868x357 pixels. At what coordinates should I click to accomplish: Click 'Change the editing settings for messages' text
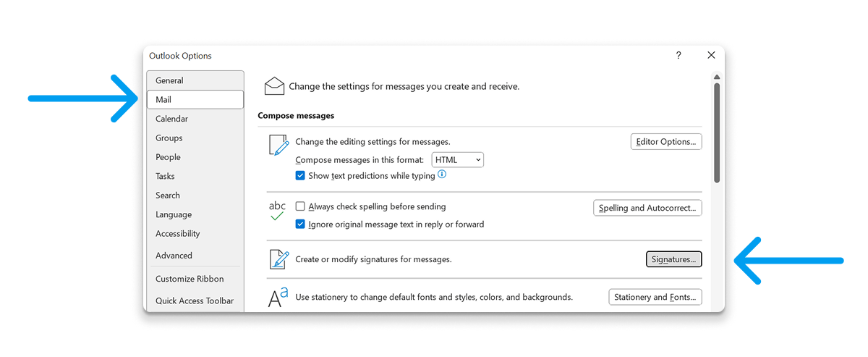pyautogui.click(x=373, y=142)
